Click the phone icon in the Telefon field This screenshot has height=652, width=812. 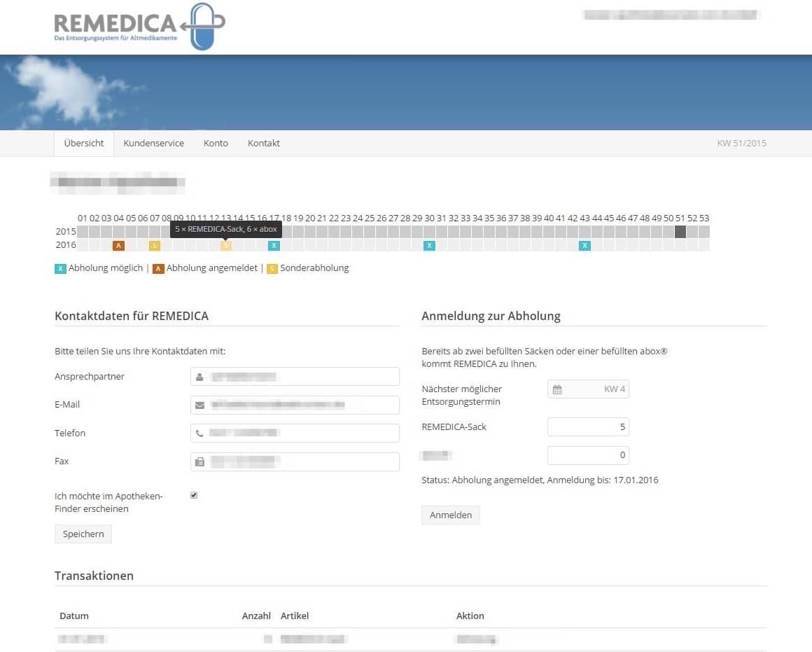point(199,433)
